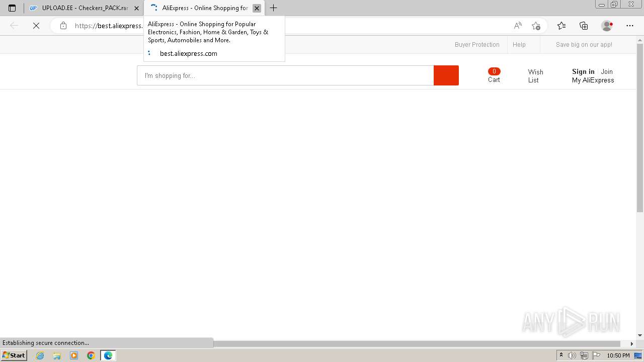Click Show desktop button
The width and height of the screenshot is (644, 362).
click(639, 355)
